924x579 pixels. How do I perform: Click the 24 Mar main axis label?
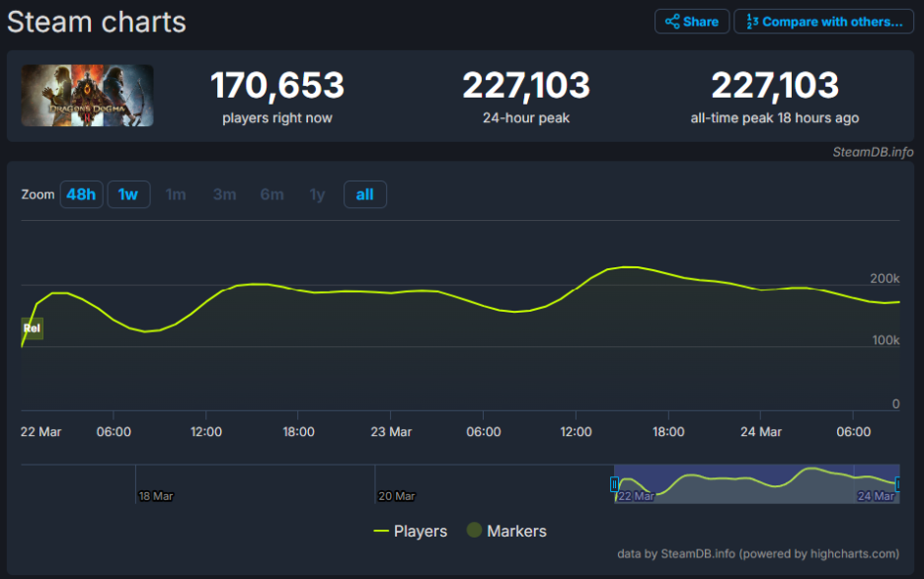pos(761,432)
